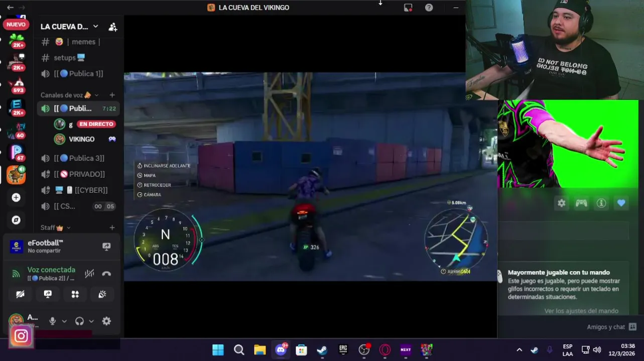The image size is (644, 361).
Task: Add a new server with the plus icon
Action: pos(16,198)
